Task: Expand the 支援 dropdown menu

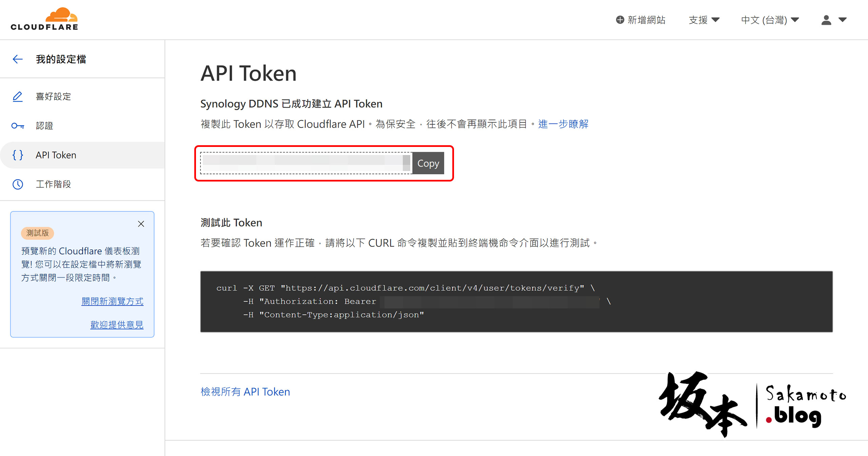Action: 704,20
